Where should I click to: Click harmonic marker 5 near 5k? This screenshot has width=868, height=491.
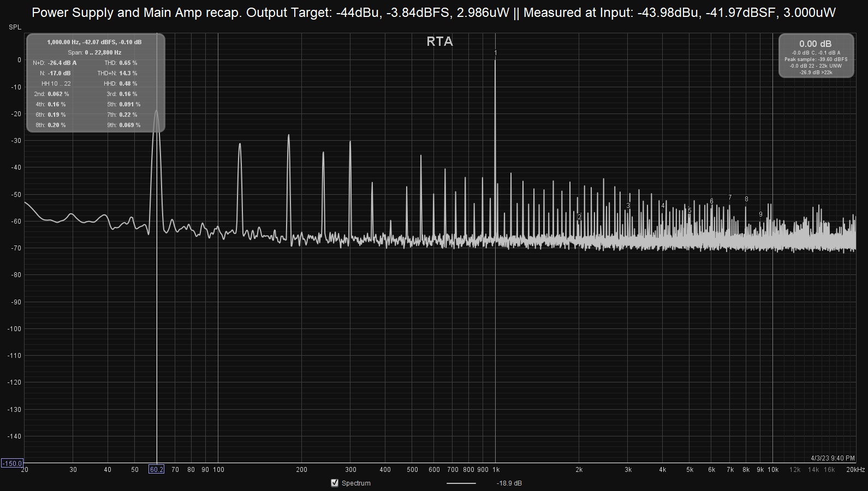click(x=689, y=210)
